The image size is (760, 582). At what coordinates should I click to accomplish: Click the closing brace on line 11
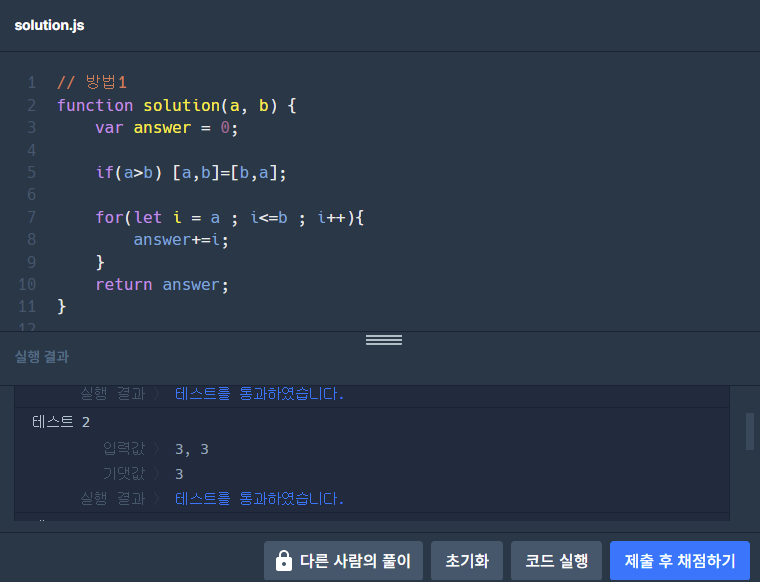pos(62,307)
